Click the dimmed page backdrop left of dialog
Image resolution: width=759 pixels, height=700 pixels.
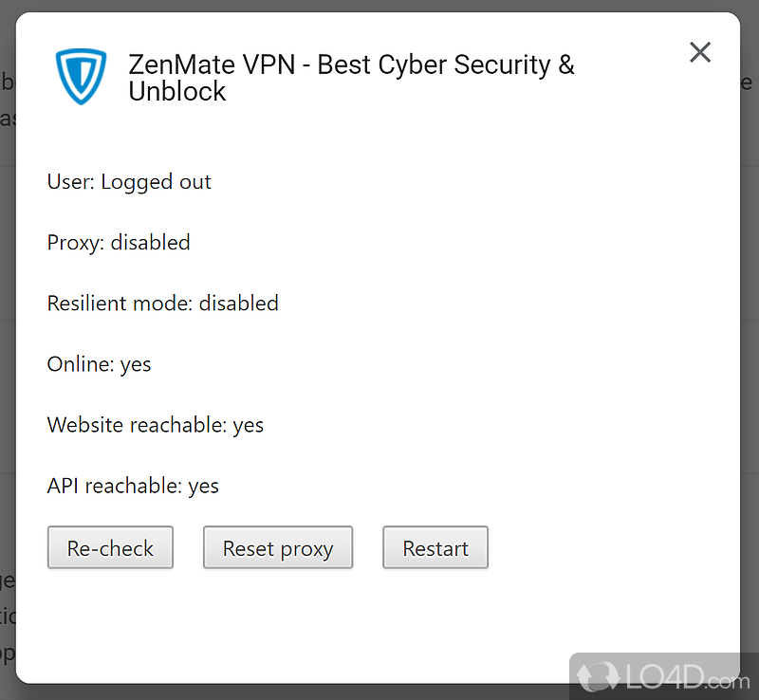(x=8, y=379)
